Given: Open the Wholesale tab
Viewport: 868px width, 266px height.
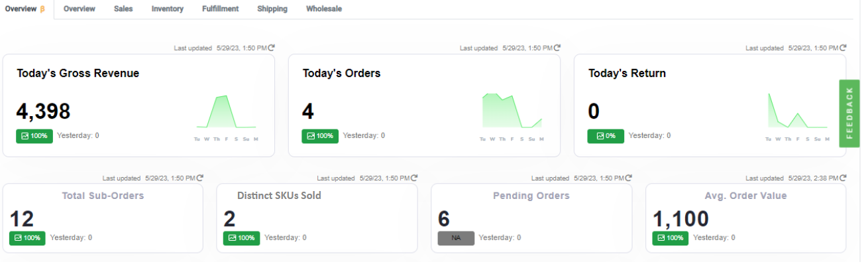Looking at the screenshot, I should pos(324,9).
